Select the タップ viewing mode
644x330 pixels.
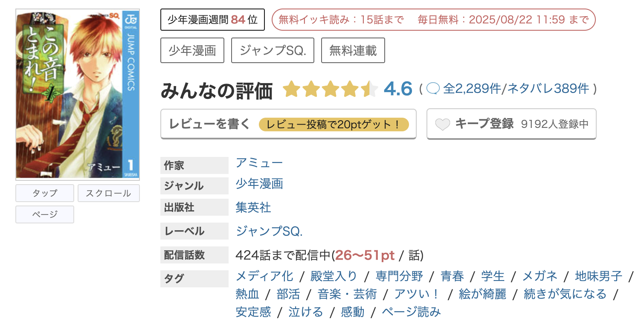44,193
